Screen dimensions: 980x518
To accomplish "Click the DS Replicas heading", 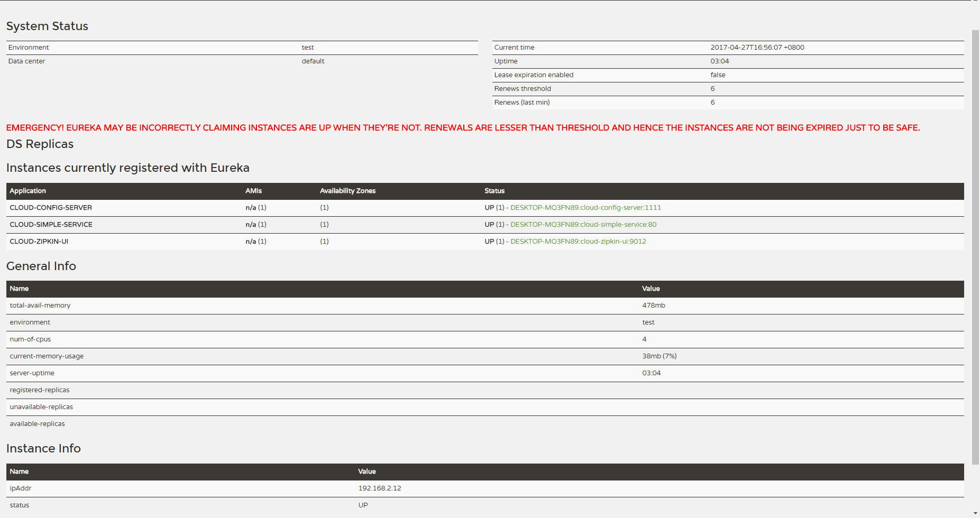I will pos(40,144).
